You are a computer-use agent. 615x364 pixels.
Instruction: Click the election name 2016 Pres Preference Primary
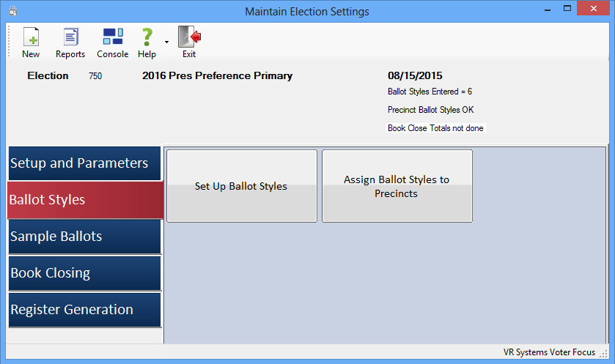217,75
